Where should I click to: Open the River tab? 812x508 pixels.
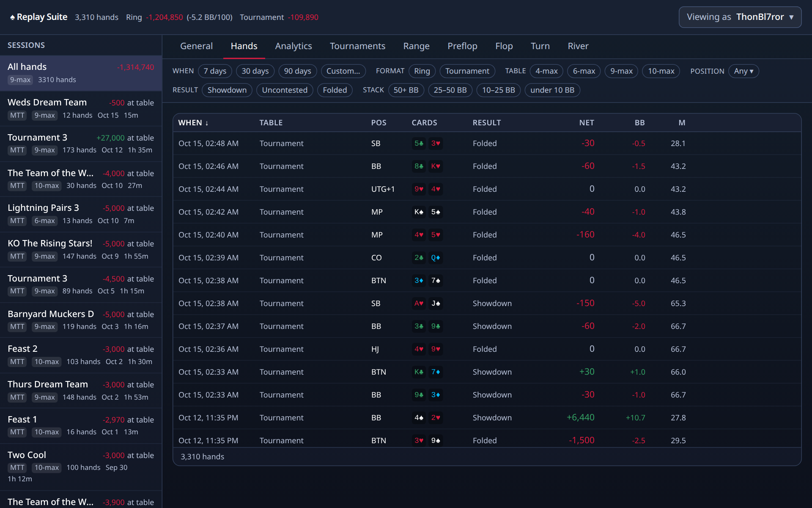pyautogui.click(x=578, y=46)
